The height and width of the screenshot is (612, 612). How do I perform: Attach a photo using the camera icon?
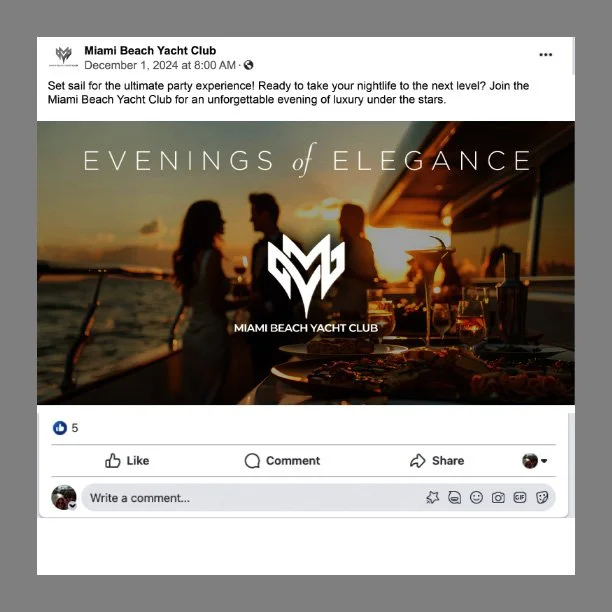498,497
